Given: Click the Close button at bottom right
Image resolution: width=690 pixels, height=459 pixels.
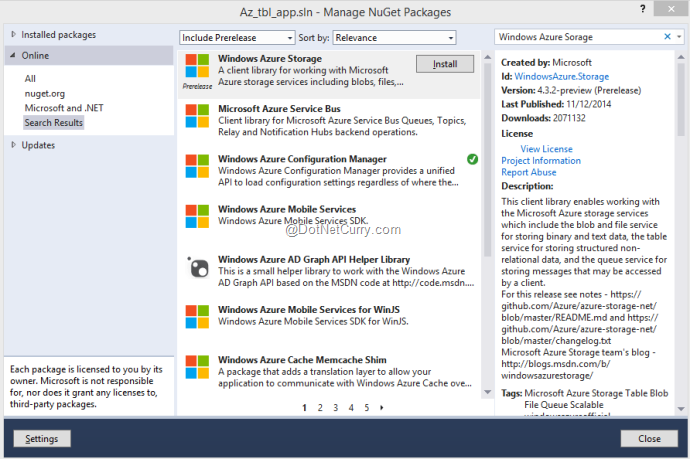Looking at the screenshot, I should (x=649, y=438).
